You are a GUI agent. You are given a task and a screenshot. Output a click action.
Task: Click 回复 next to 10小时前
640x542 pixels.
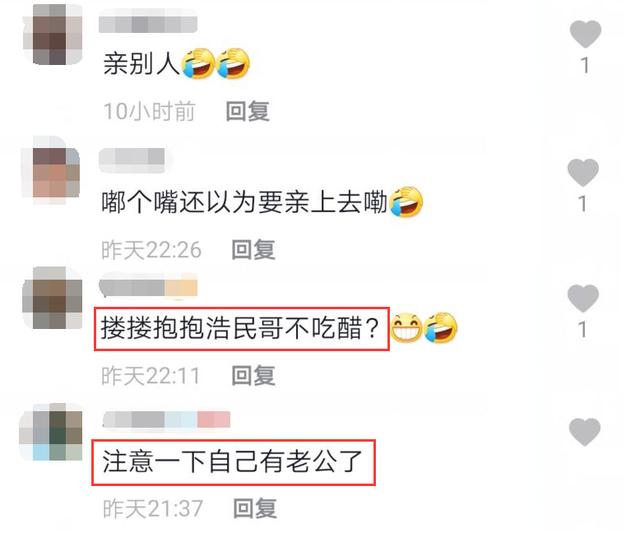pyautogui.click(x=248, y=111)
